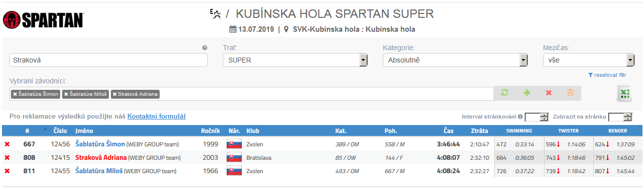Click the green right arrow icon
The width and height of the screenshot is (644, 189).
[527, 93]
